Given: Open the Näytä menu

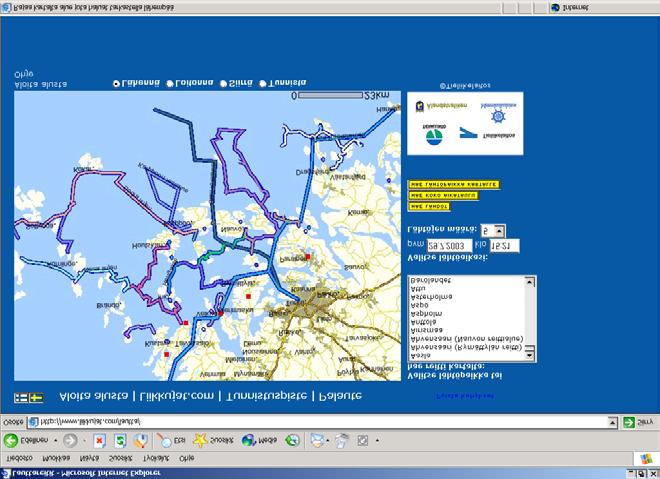Looking at the screenshot, I should pos(89,458).
